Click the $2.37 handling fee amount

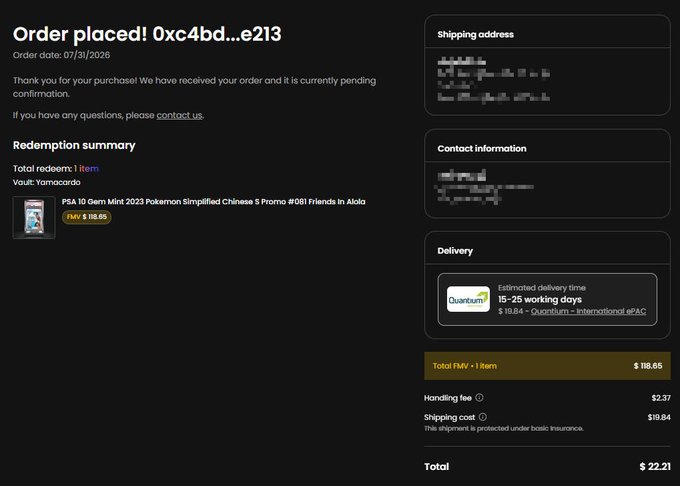[x=661, y=398]
